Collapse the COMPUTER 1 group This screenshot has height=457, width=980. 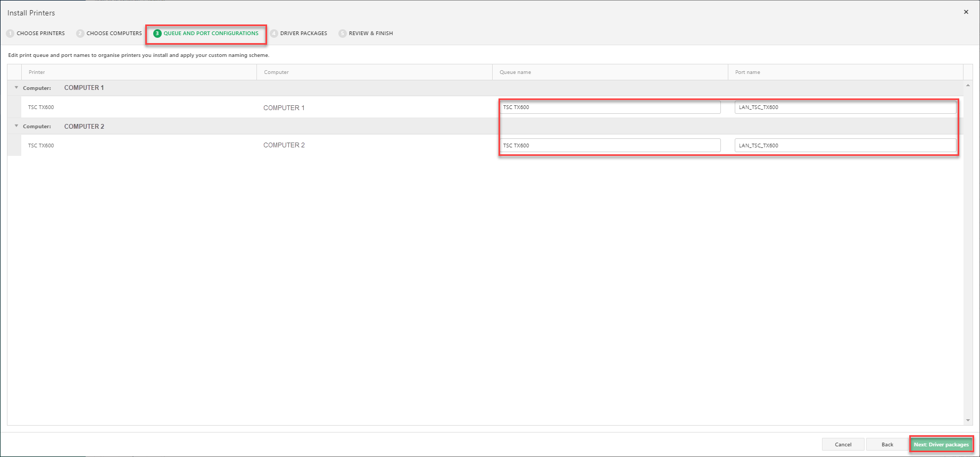coord(16,88)
